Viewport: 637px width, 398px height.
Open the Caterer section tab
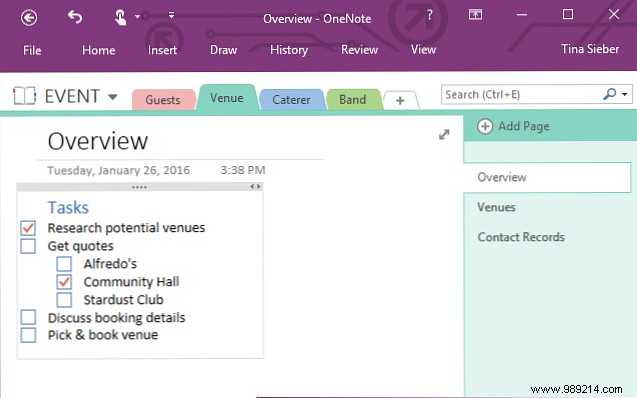click(x=291, y=100)
